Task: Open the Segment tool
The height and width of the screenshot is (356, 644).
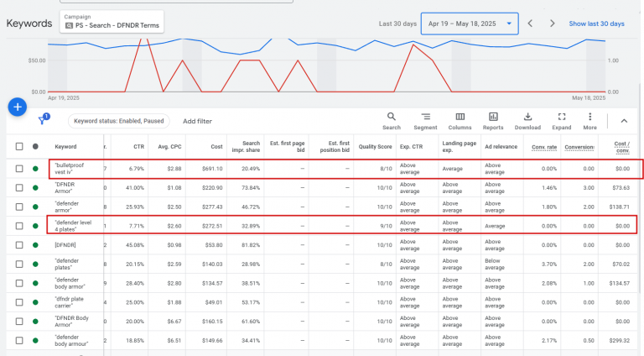Action: point(425,121)
